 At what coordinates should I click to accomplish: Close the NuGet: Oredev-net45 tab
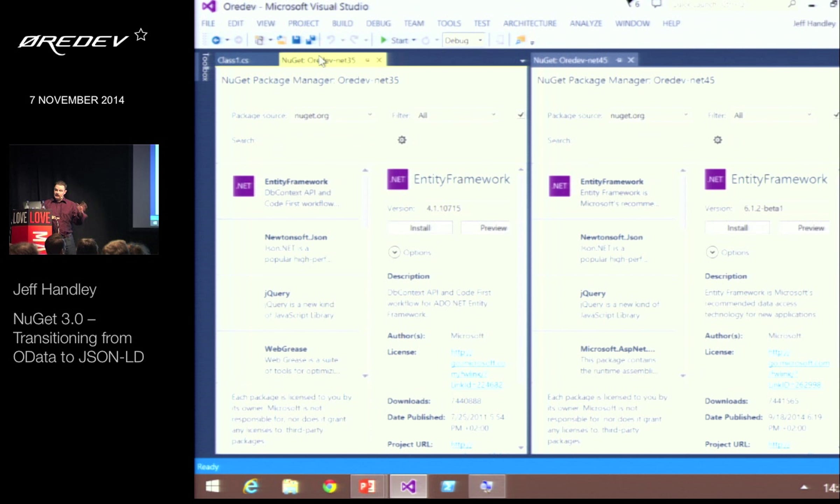click(631, 60)
